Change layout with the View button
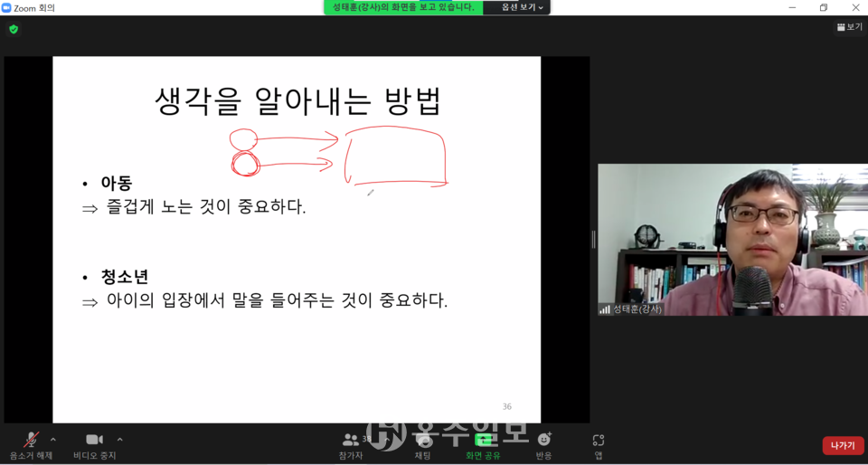 [x=849, y=27]
